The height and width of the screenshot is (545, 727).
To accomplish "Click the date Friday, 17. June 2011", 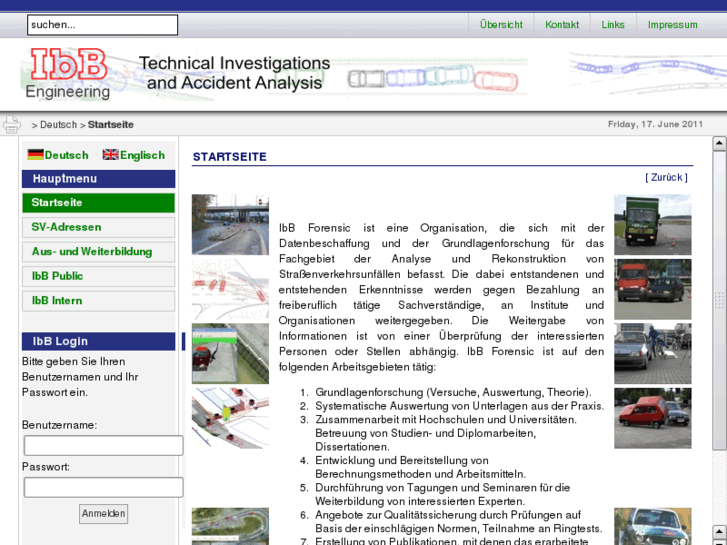I will (655, 124).
